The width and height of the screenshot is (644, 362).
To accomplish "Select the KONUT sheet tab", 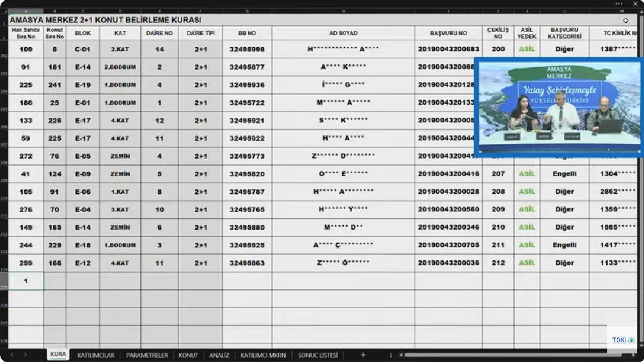I will coord(188,355).
